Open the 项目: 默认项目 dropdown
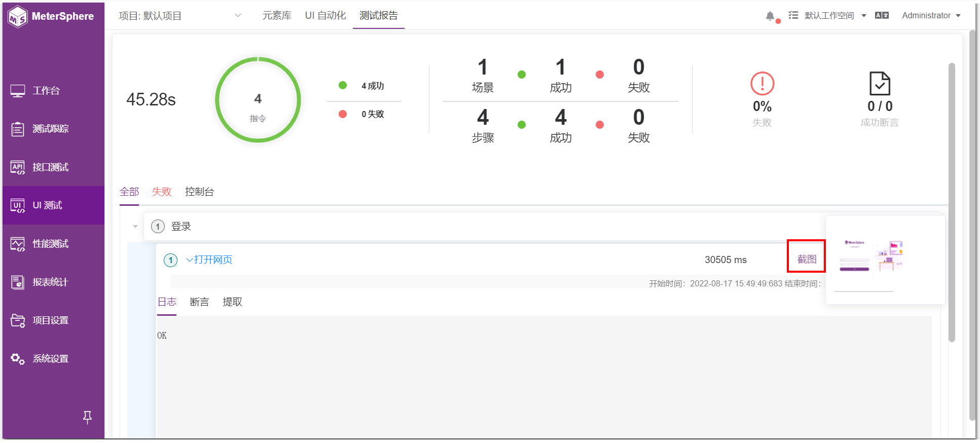Viewport: 980px width, 443px height. point(180,16)
